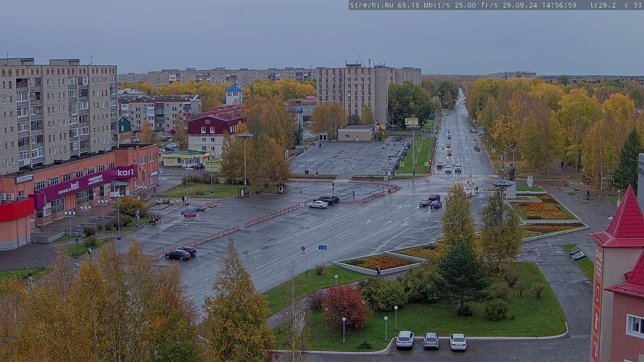The height and width of the screenshot is (362, 644).
Task: Click the Strezhi.Ru overlay label
Action: 372,5
